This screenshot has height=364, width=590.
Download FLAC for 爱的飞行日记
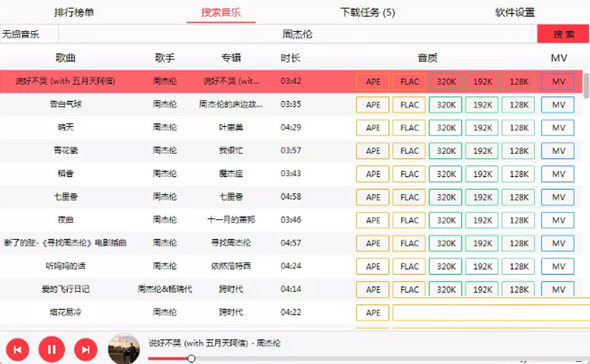[x=409, y=289]
